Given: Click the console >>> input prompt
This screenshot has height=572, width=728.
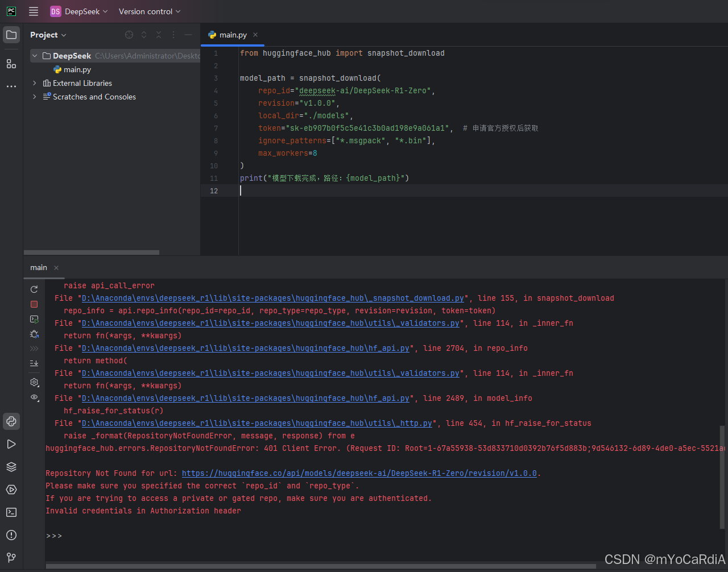Looking at the screenshot, I should 54,536.
